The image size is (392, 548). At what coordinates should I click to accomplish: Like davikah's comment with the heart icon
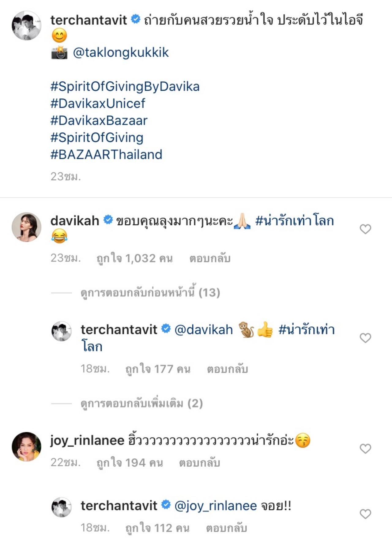coord(365,229)
